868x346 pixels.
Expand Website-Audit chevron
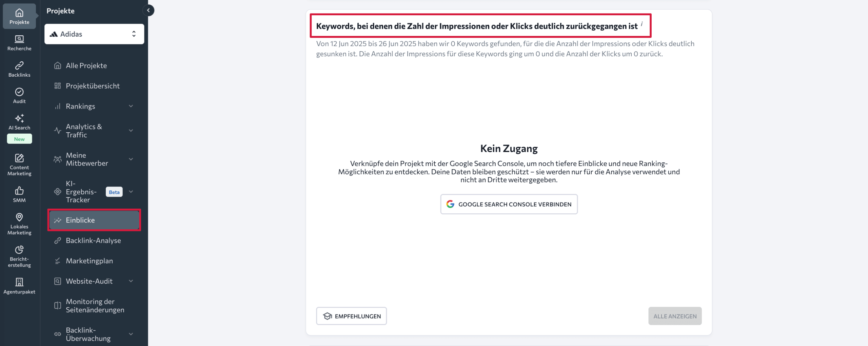(131, 281)
